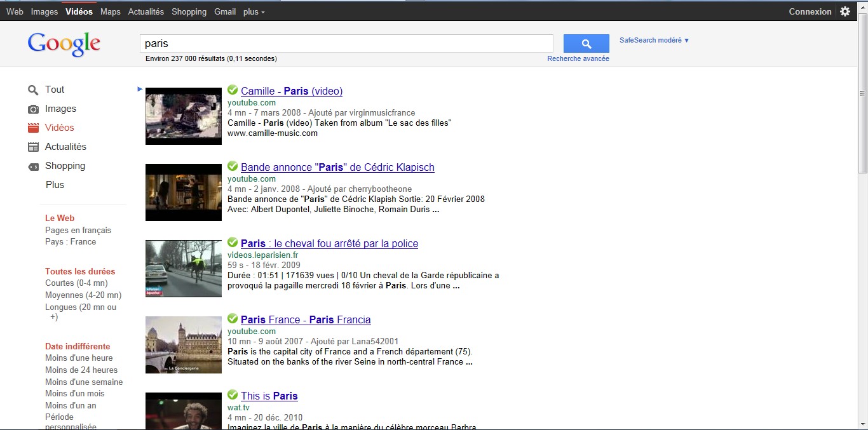Open 'Bande annonce Paris de Cédric Klapisch' title

pyautogui.click(x=337, y=167)
